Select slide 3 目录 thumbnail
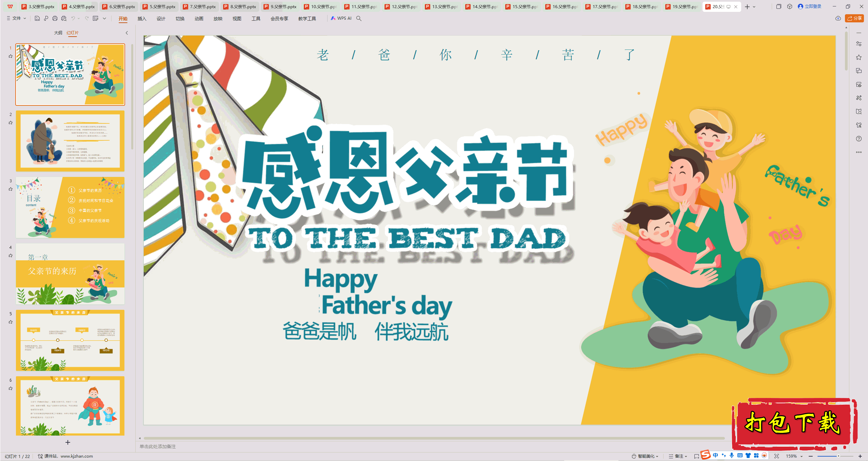Screen dimensions: 868x461 pos(70,207)
